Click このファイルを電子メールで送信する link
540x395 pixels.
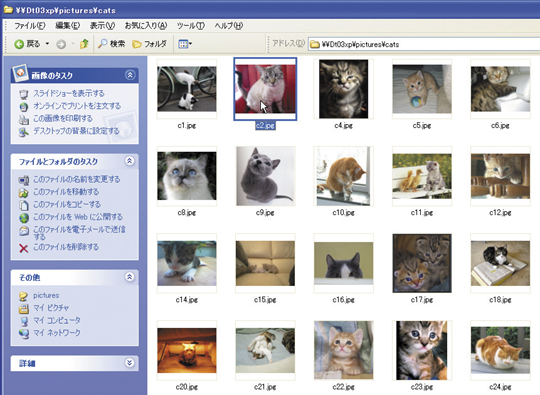pyautogui.click(x=79, y=233)
